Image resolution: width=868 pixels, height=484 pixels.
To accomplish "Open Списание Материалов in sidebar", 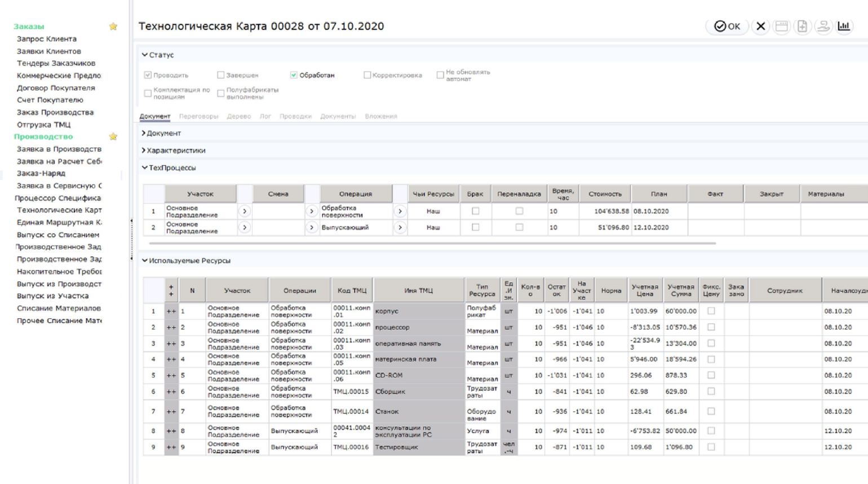I will point(59,308).
